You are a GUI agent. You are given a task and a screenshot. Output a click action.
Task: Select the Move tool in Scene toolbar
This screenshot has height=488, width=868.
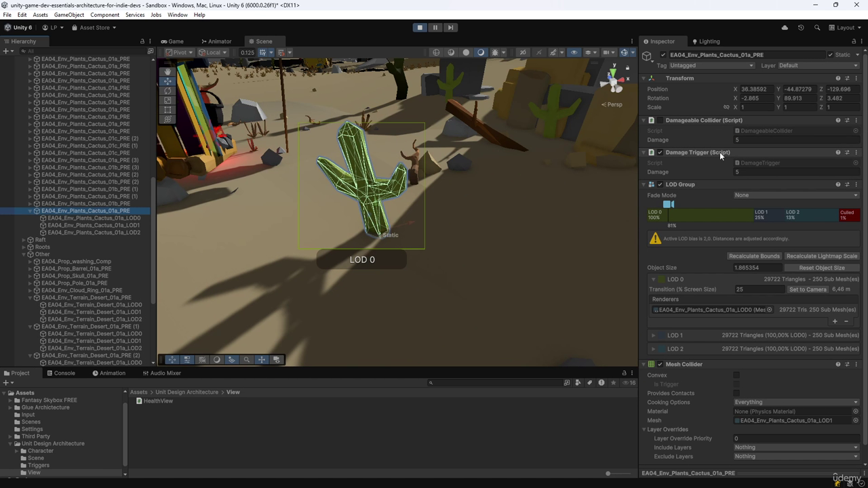tap(168, 81)
